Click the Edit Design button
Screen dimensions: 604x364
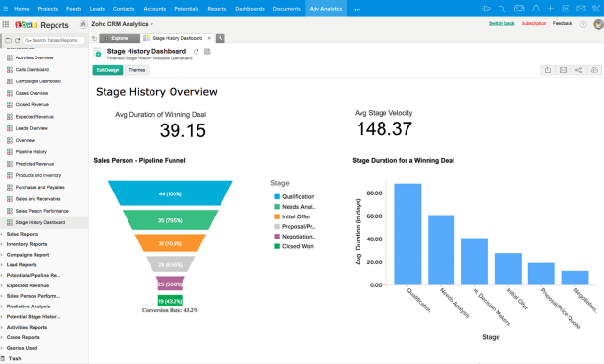[x=107, y=70]
